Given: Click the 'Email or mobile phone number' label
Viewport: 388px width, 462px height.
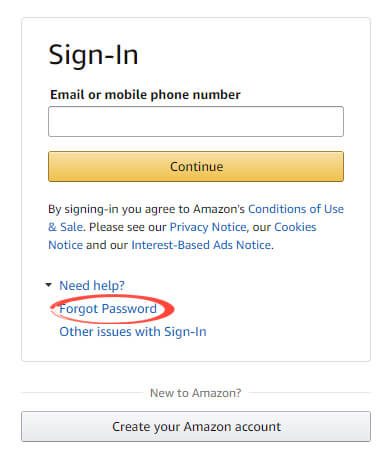Looking at the screenshot, I should 145,95.
